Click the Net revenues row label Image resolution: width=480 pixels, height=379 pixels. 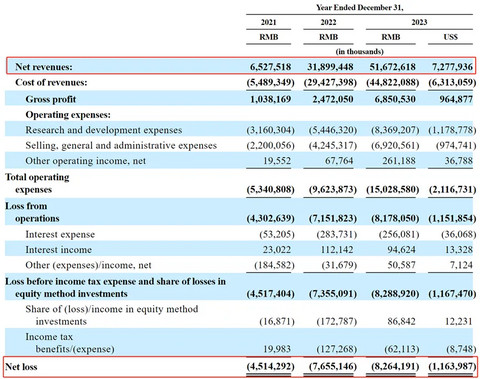(44, 67)
